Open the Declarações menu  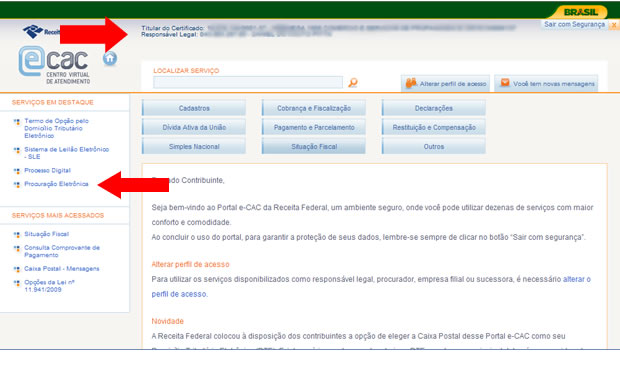(433, 108)
